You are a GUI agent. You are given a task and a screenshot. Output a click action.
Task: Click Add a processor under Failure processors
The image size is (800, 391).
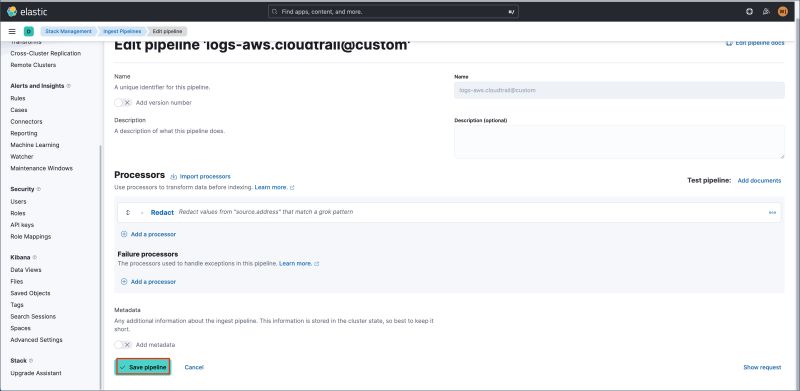[x=153, y=282]
